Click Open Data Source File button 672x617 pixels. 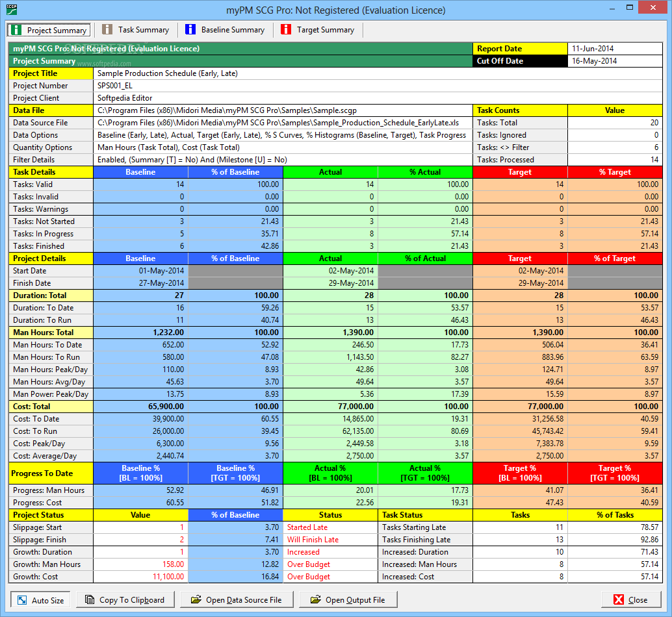click(x=237, y=600)
